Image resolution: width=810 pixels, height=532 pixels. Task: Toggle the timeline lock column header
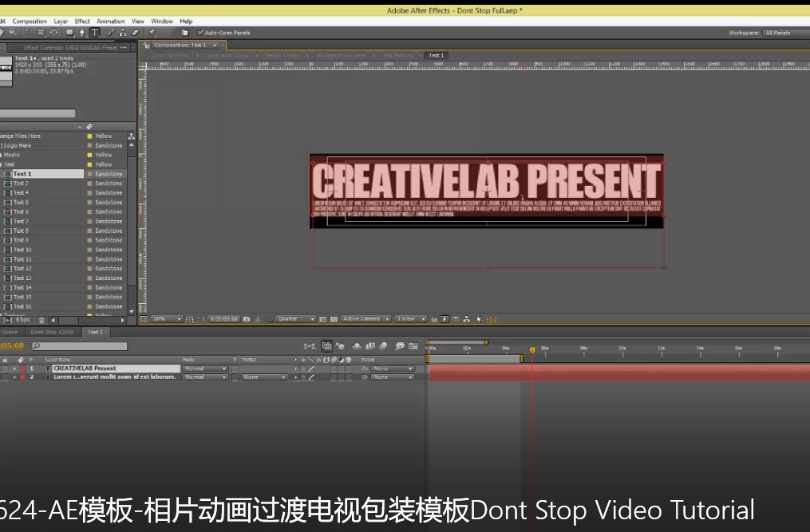click(x=5, y=360)
